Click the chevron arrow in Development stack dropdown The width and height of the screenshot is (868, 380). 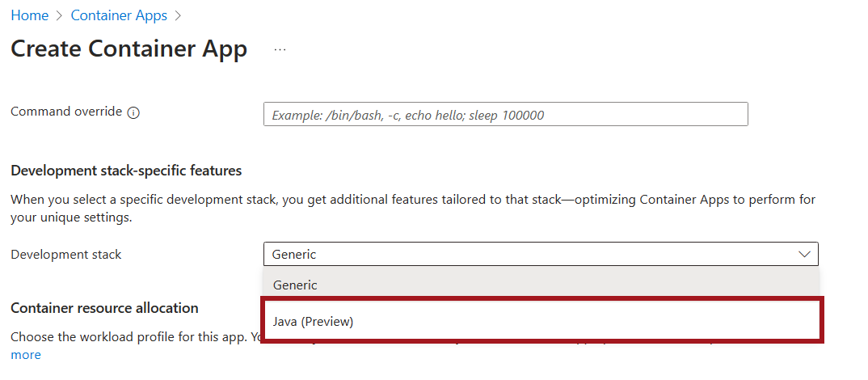coord(804,254)
